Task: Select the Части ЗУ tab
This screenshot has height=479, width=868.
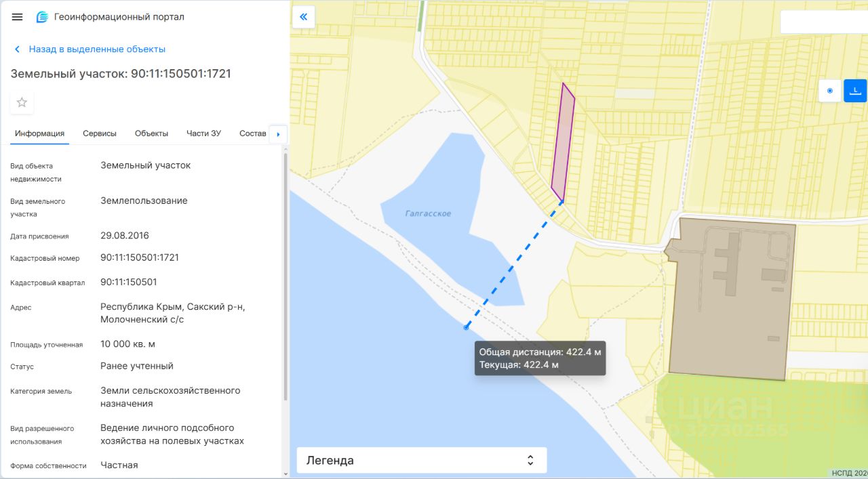Action: (x=203, y=133)
